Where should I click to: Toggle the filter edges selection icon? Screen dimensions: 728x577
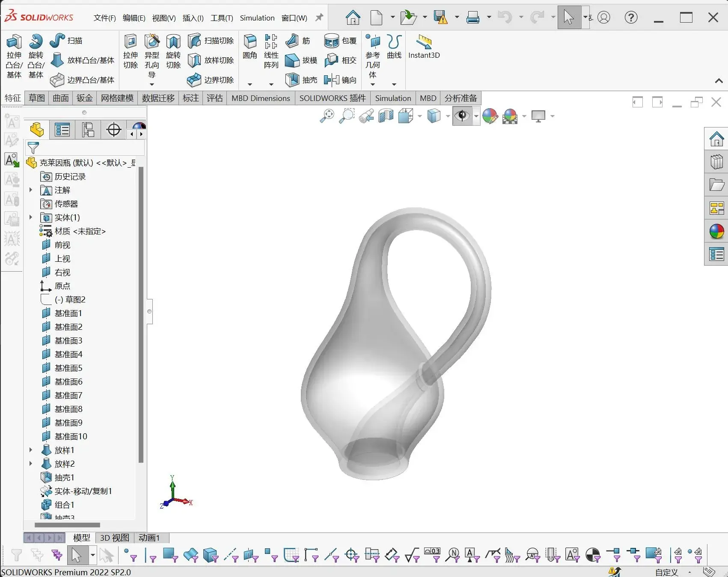click(x=150, y=555)
